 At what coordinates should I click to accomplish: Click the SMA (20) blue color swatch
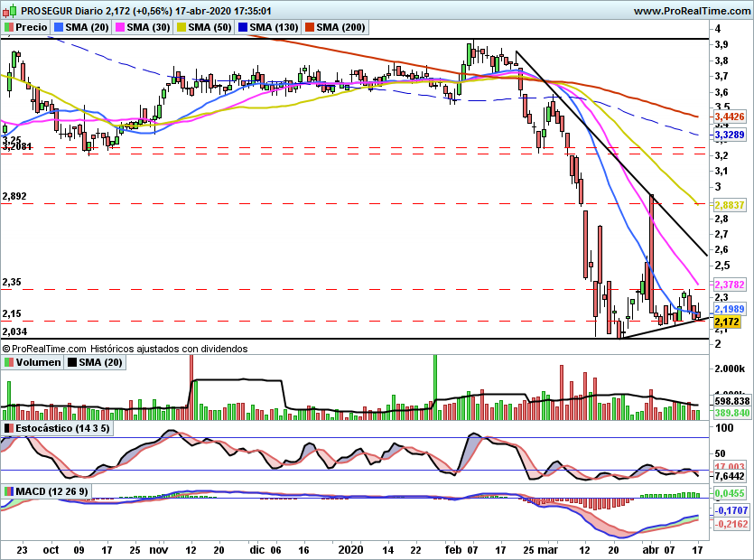59,27
